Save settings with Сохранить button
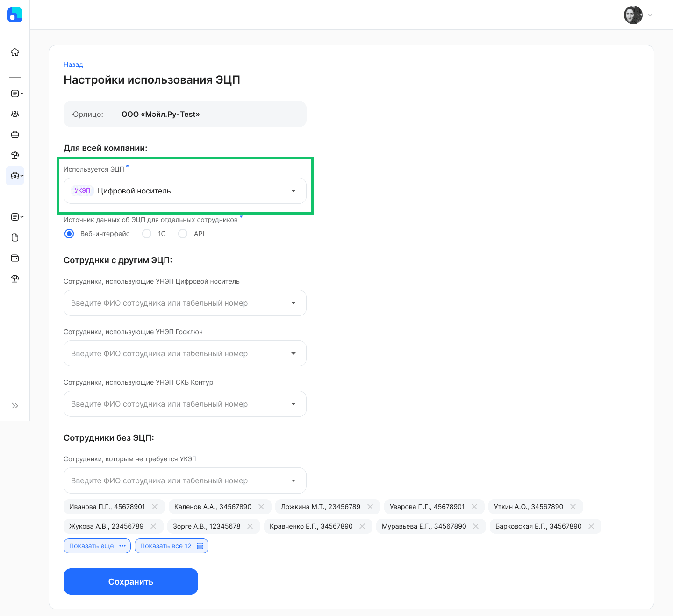673x616 pixels. point(131,581)
